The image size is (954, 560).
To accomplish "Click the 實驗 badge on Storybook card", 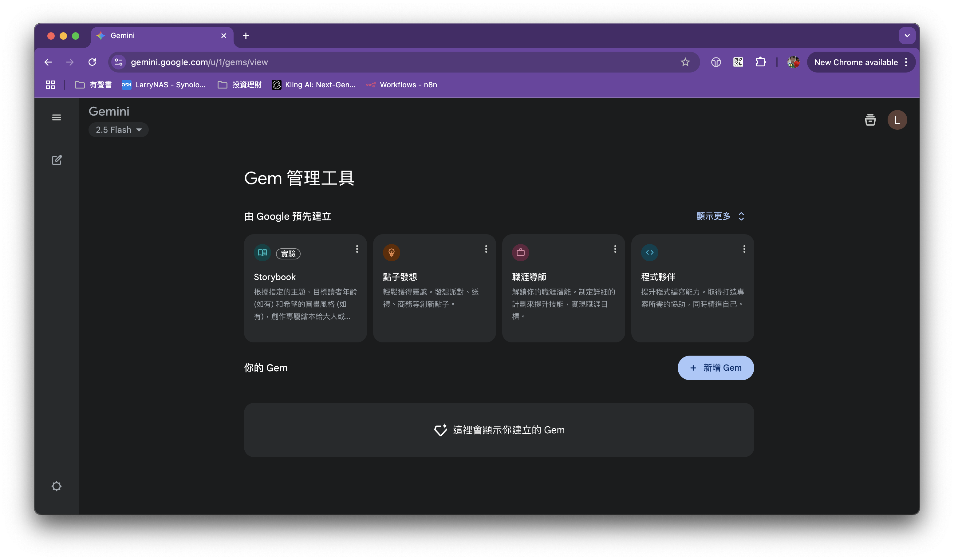I will [288, 254].
